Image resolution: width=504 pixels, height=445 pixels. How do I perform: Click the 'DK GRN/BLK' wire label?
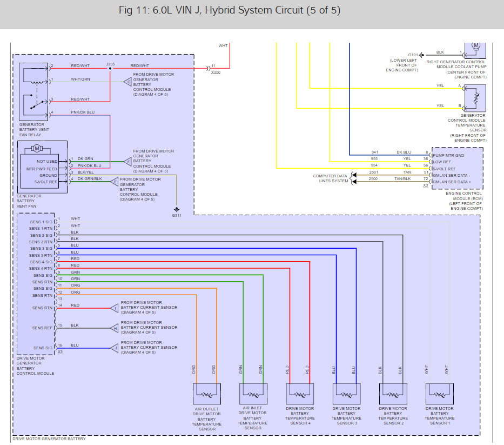[x=90, y=178]
